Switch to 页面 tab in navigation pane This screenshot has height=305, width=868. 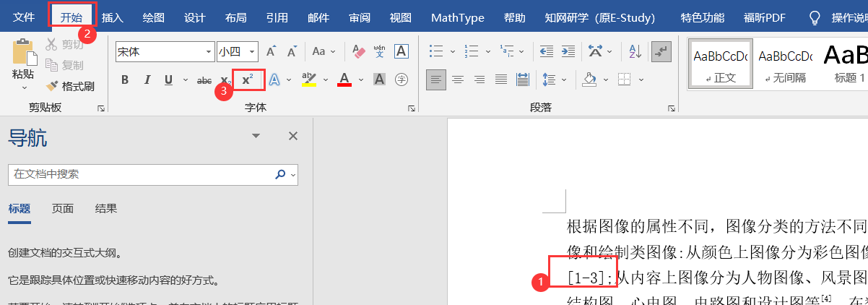coord(63,209)
